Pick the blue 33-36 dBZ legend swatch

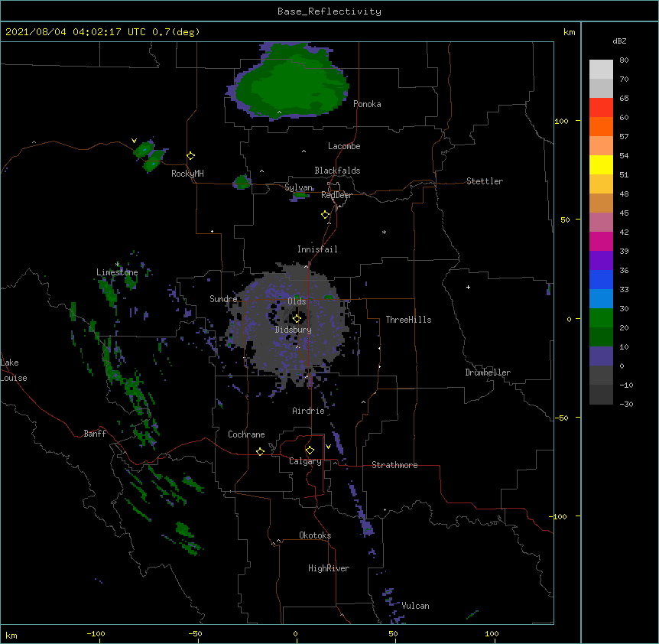[x=601, y=279]
